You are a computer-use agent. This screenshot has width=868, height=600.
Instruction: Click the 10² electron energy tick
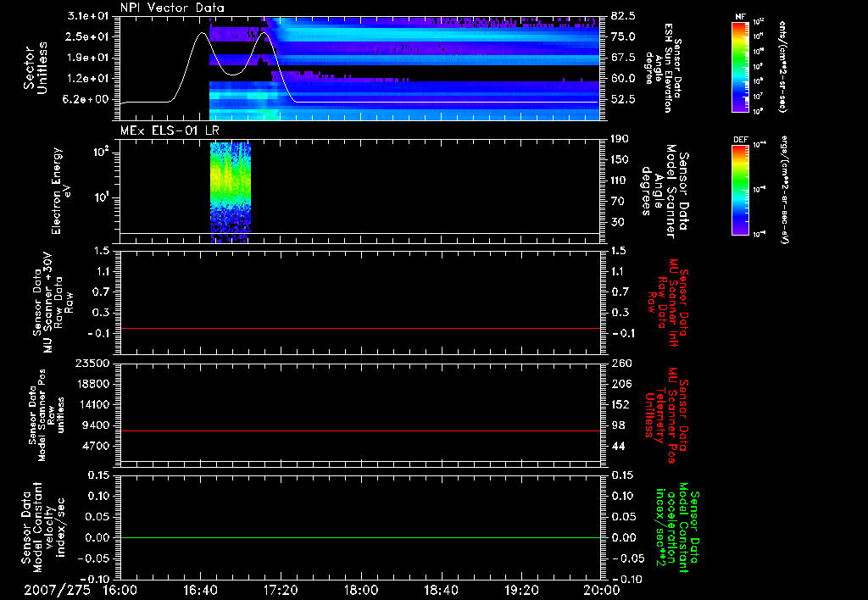(100, 152)
